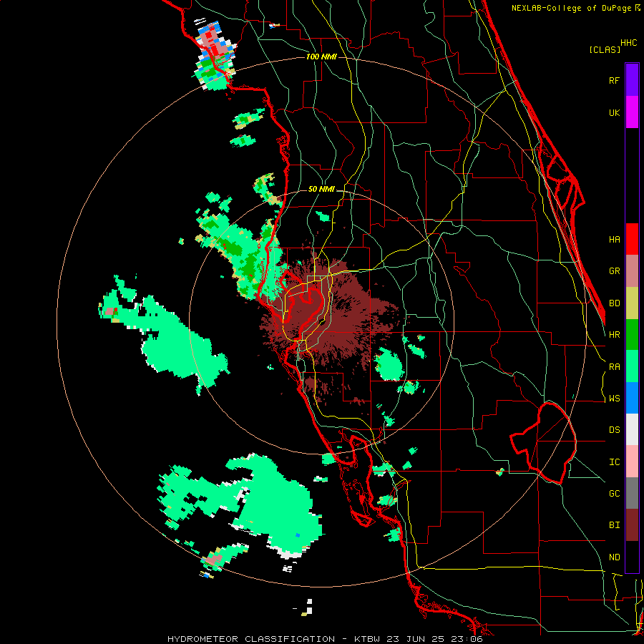This screenshot has height=644, width=644.
Task: Click the 100 NMI range ring label
Action: click(321, 57)
